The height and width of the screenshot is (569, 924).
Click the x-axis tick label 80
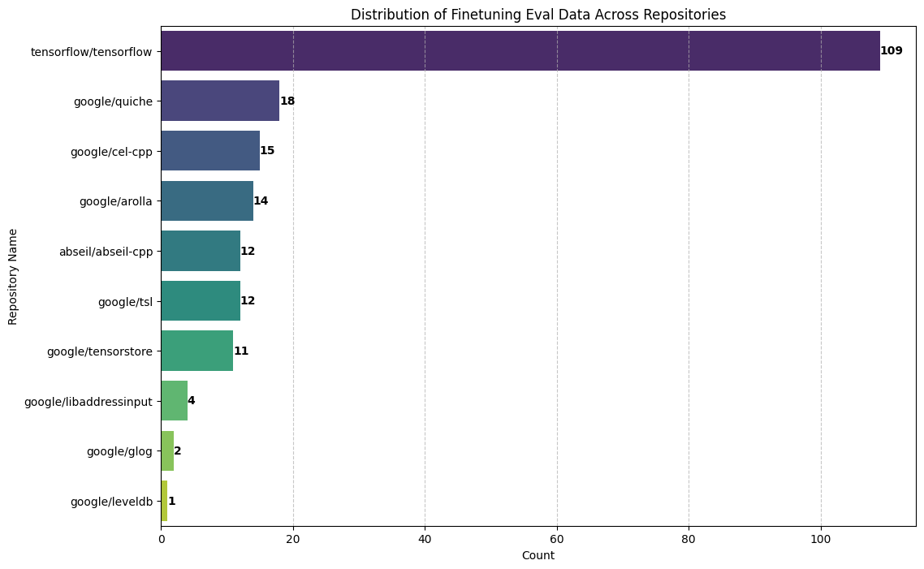[689, 538]
